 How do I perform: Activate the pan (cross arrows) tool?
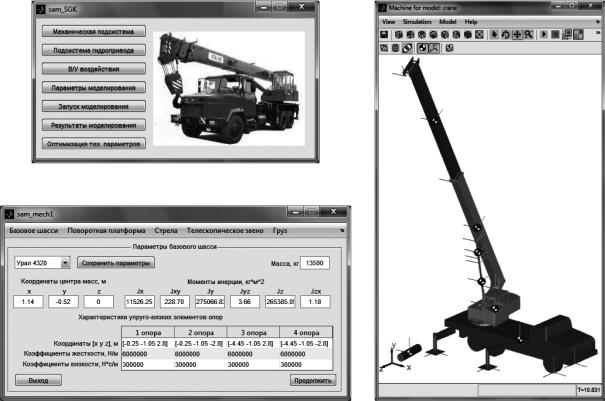516,34
